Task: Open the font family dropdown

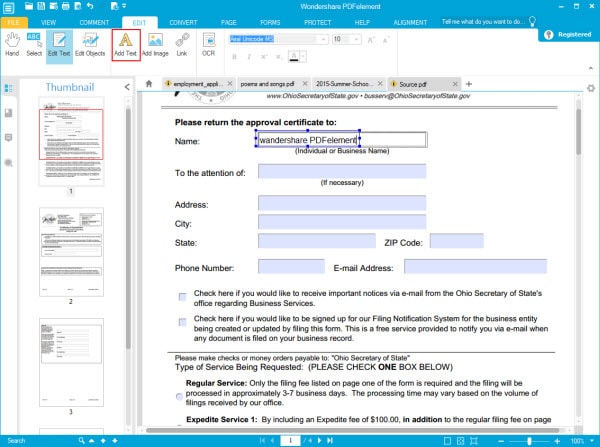Action: pos(324,39)
